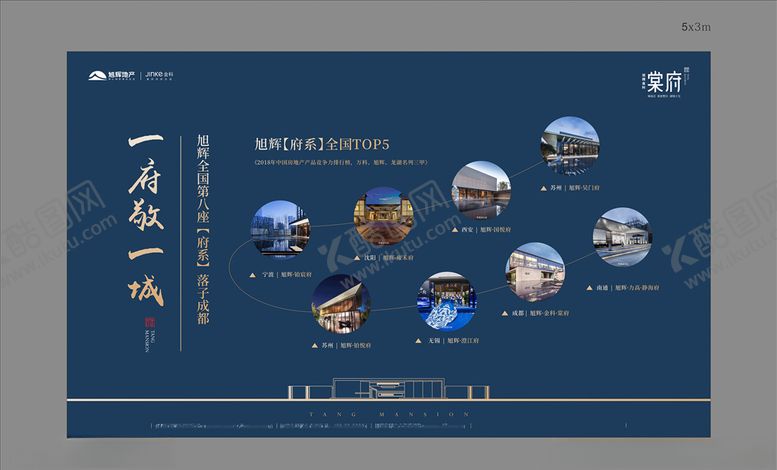Click the '苏州 | 旭辉·铂悦府' caption
The width and height of the screenshot is (777, 470).
click(346, 346)
